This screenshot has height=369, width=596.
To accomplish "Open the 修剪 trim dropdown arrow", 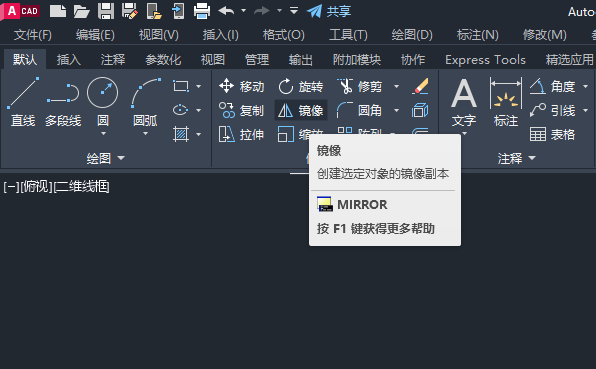I will (x=396, y=87).
